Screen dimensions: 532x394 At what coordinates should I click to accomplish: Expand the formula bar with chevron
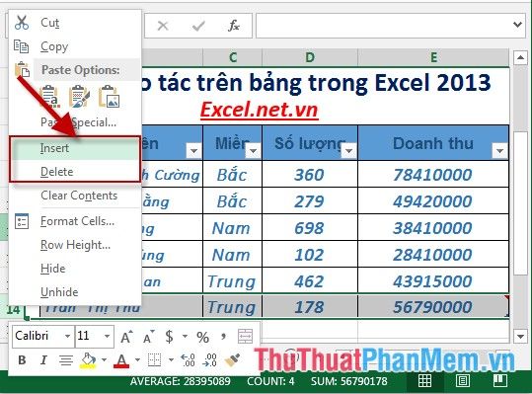[x=517, y=25]
